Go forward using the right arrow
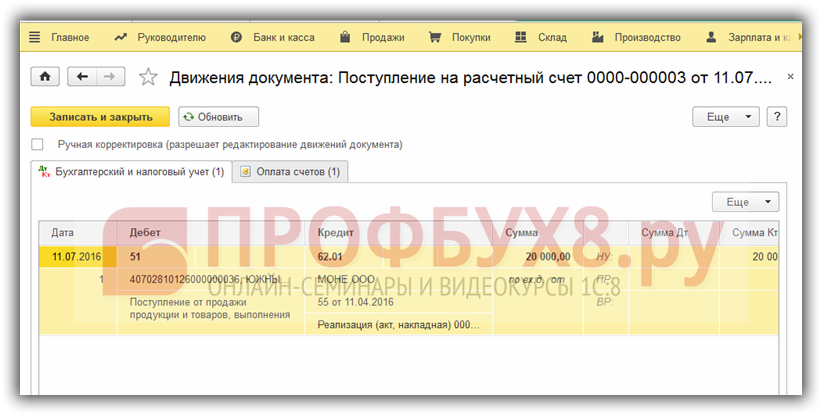 pos(110,77)
